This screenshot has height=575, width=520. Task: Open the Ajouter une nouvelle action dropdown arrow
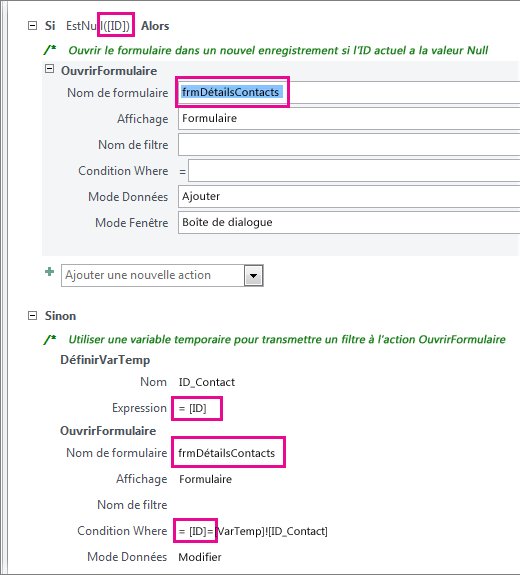[254, 276]
